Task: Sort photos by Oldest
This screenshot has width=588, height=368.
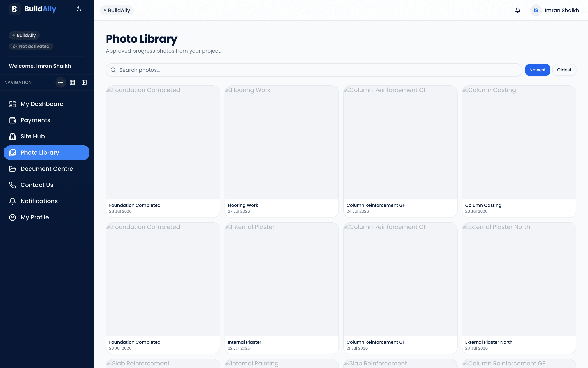Action: [564, 70]
